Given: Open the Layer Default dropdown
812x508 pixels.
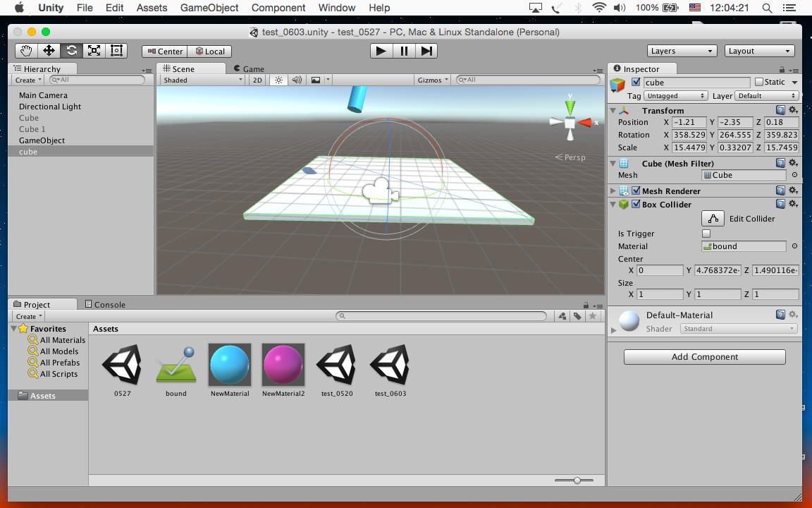Looking at the screenshot, I should (767, 96).
